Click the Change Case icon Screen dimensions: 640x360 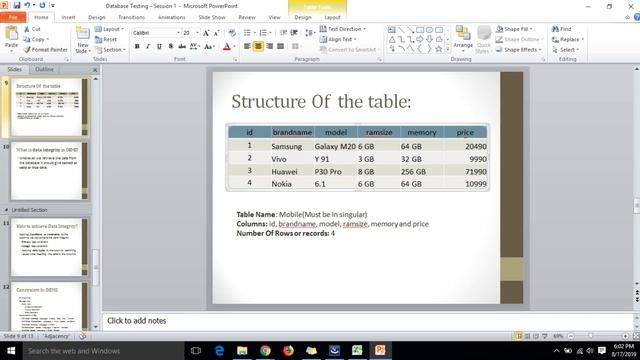click(x=209, y=47)
